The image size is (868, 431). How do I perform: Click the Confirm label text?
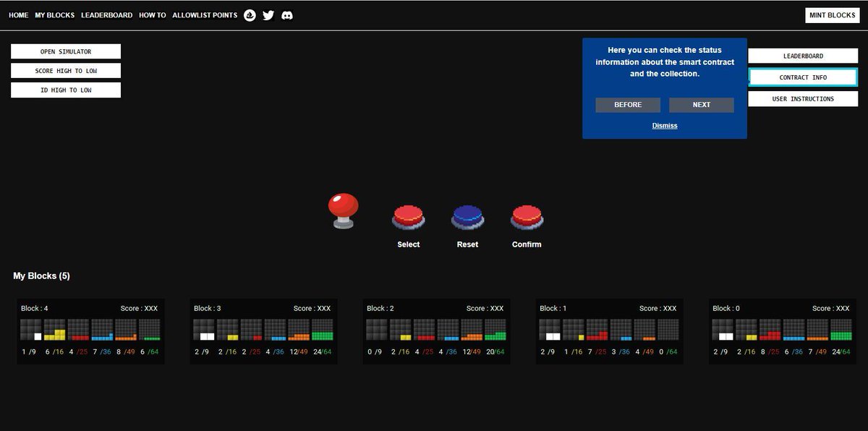[x=527, y=244]
